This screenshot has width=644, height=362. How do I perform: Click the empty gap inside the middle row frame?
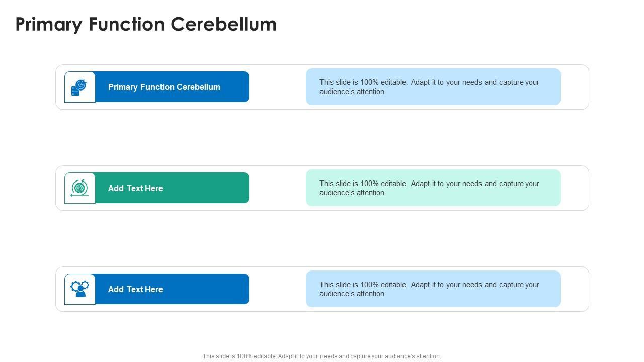click(277, 188)
